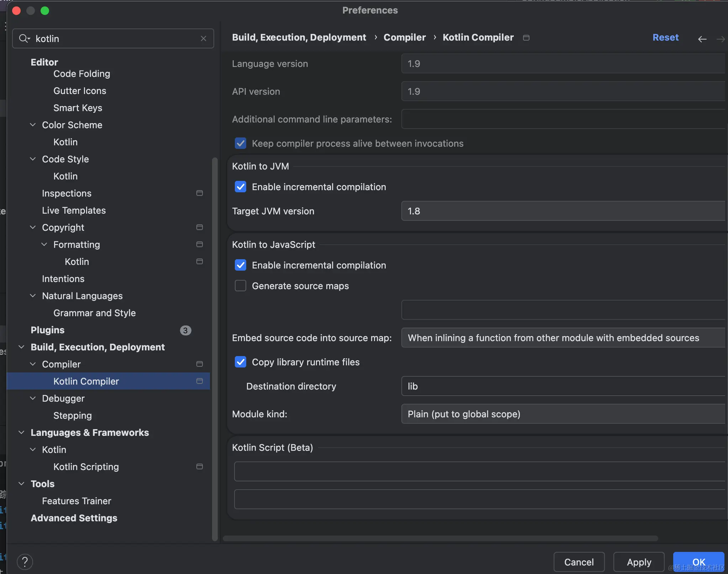Image resolution: width=728 pixels, height=574 pixels.
Task: Clear the kotlin search field text
Action: 204,38
